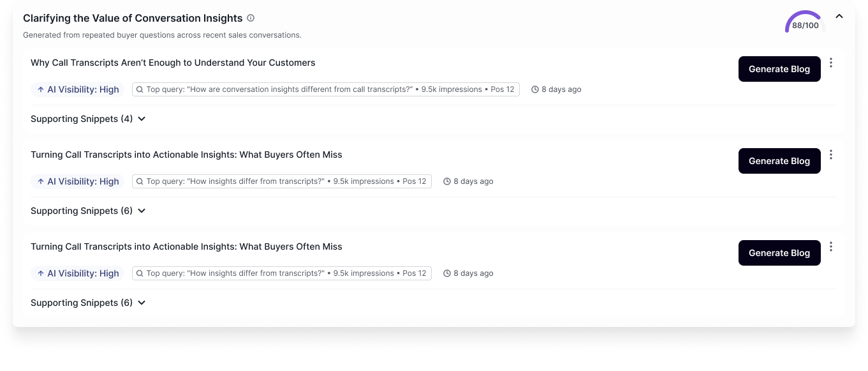This screenshot has width=868, height=371.
Task: Click AI Visibility: High badge on middle card
Action: tap(77, 181)
